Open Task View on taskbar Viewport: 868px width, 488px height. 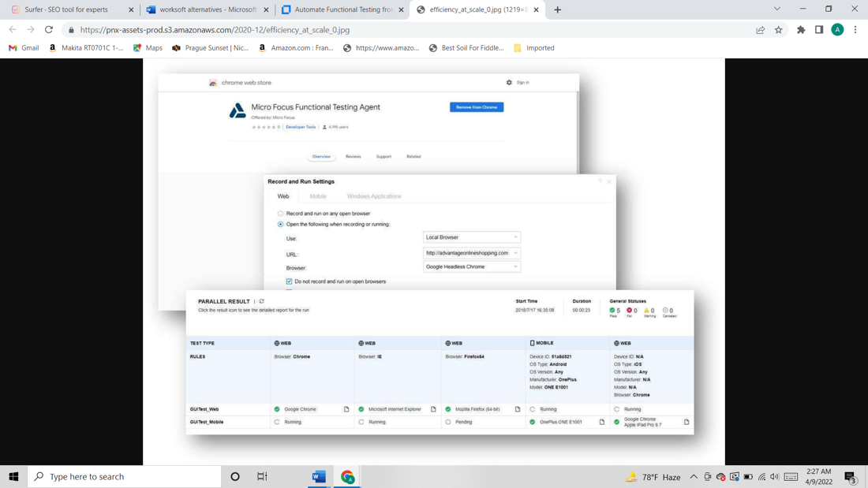coord(263,476)
